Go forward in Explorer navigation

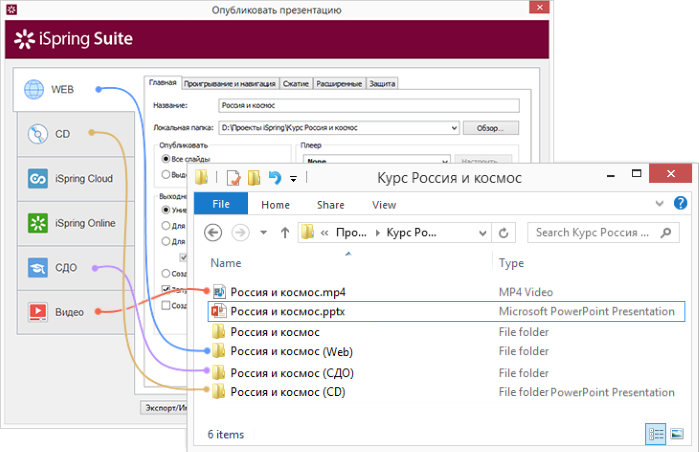point(240,233)
